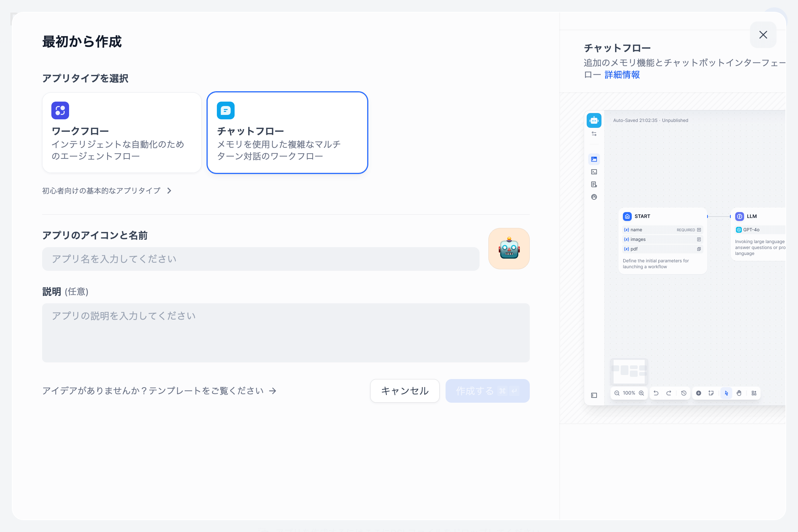Click the auto-organize blocks icon
The height and width of the screenshot is (532, 798).
pos(754,393)
